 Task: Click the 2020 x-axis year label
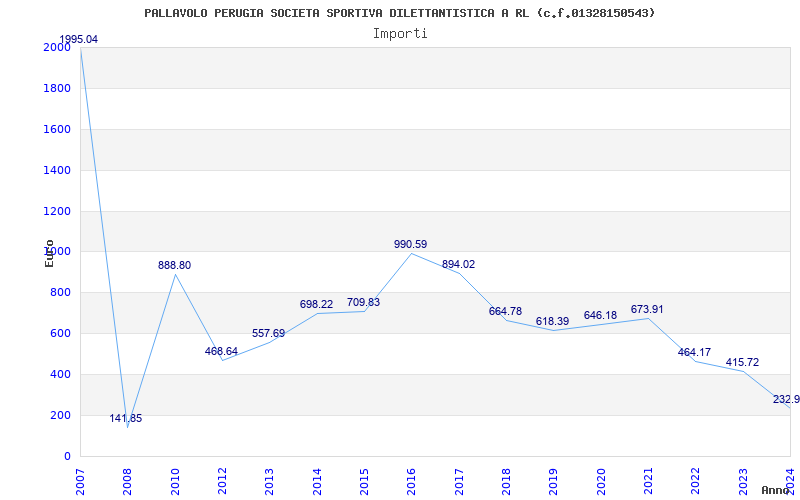[601, 482]
